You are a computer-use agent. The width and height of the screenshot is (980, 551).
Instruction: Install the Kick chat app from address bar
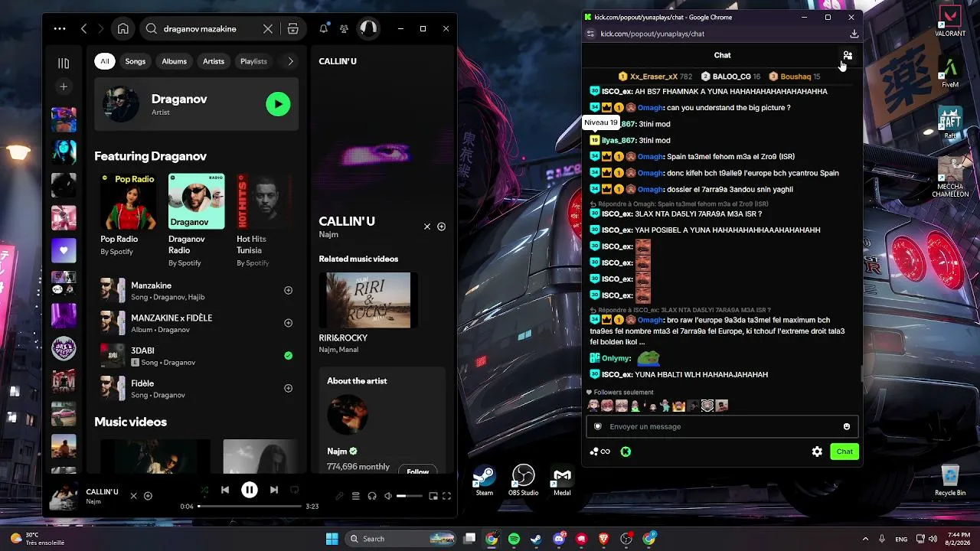click(x=854, y=34)
